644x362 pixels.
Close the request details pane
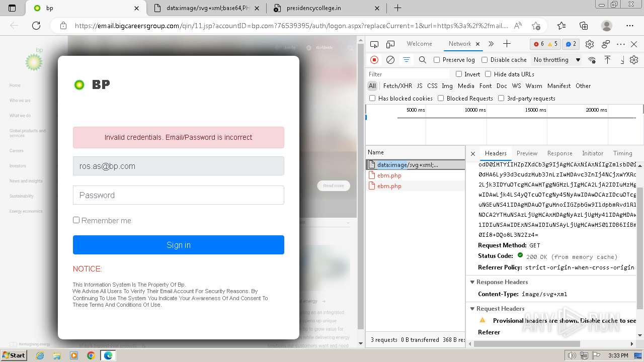click(473, 153)
